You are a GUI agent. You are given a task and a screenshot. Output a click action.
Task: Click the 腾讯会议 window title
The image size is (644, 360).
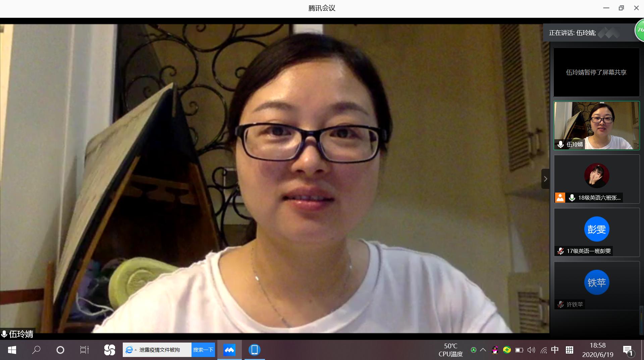click(x=322, y=8)
